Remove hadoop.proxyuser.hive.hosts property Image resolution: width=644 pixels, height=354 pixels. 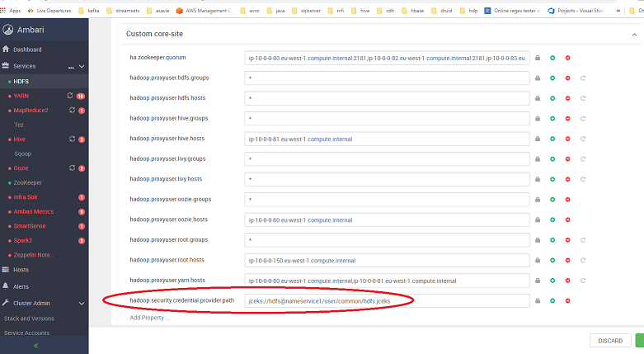tap(567, 139)
